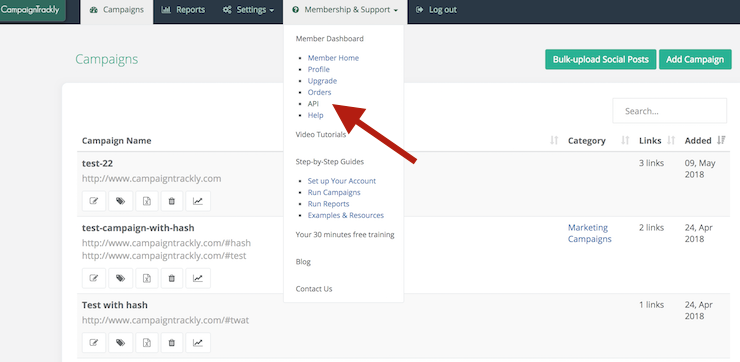Open Run Reports guide link
This screenshot has height=362, width=740.
pos(328,204)
